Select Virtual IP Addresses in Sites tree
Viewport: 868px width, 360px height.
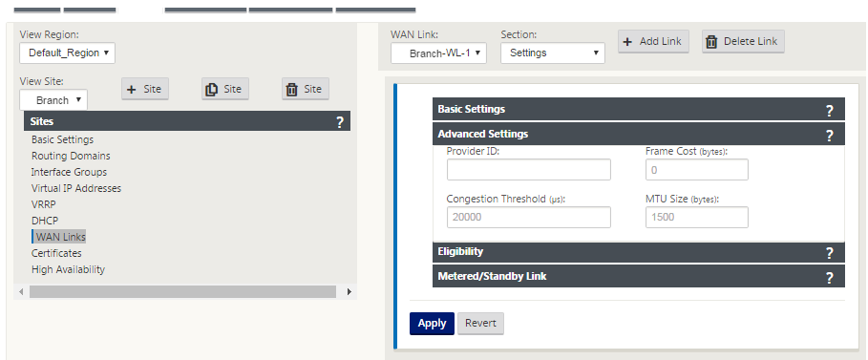[76, 188]
